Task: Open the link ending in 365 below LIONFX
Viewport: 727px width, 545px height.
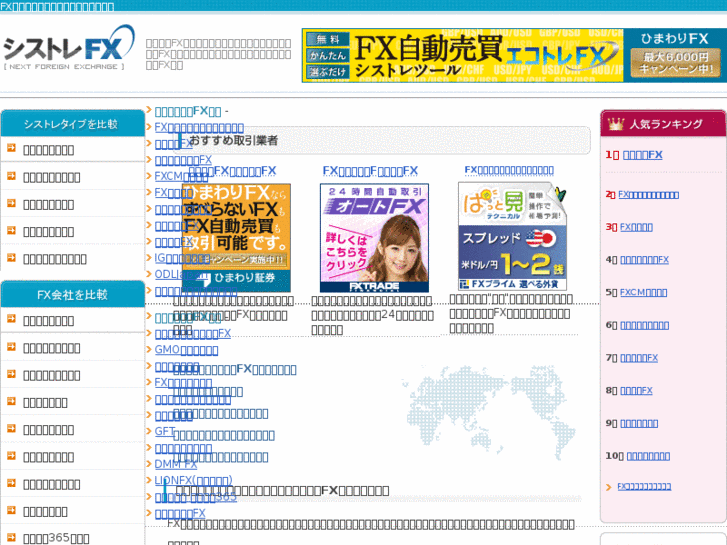Action: point(196,497)
